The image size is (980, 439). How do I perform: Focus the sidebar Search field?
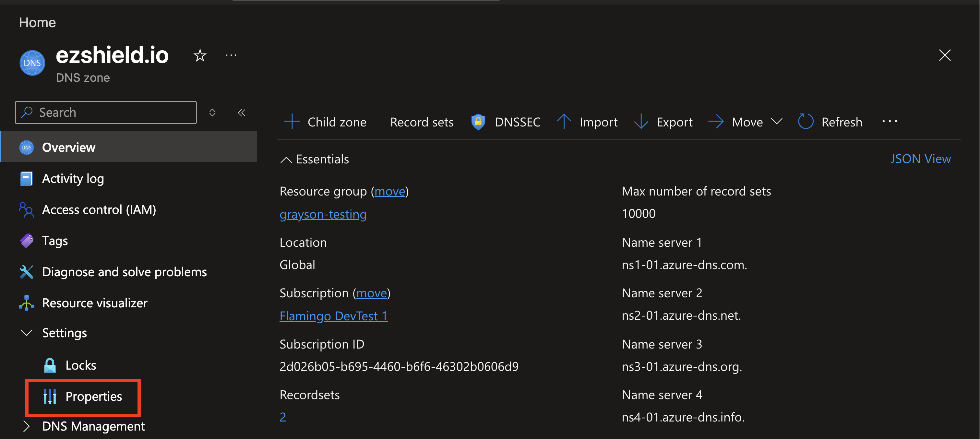pyautogui.click(x=106, y=112)
